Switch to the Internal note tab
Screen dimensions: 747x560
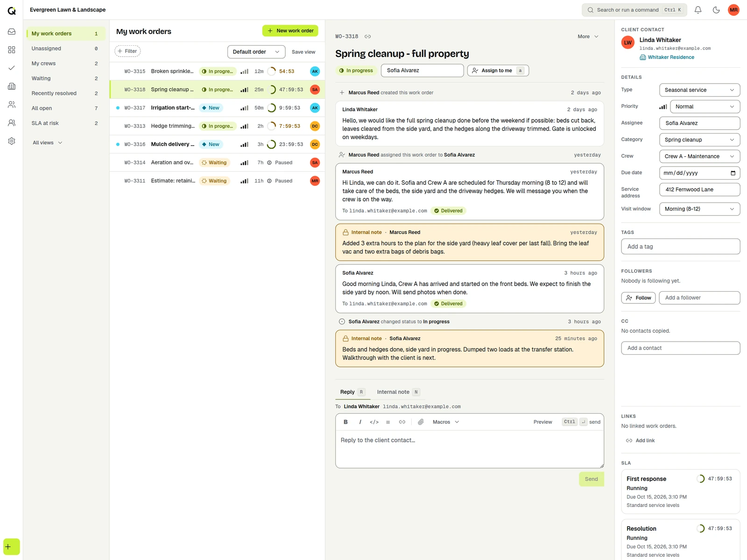(399, 392)
